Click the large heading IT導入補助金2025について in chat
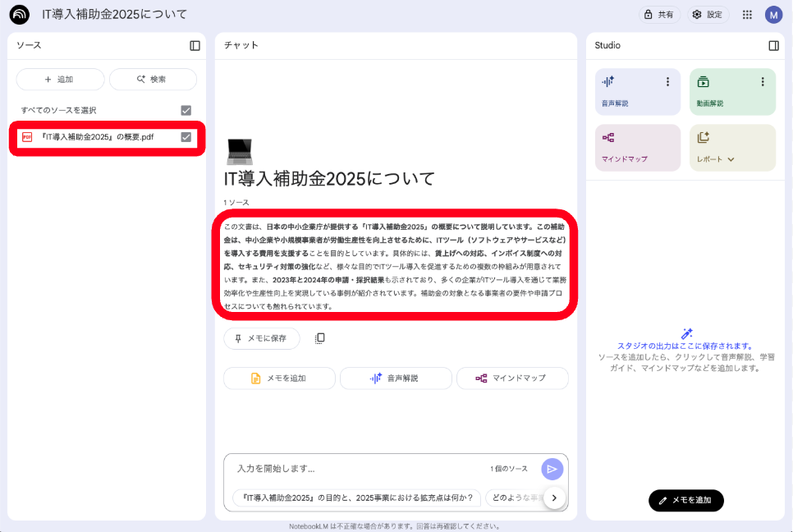 point(329,178)
